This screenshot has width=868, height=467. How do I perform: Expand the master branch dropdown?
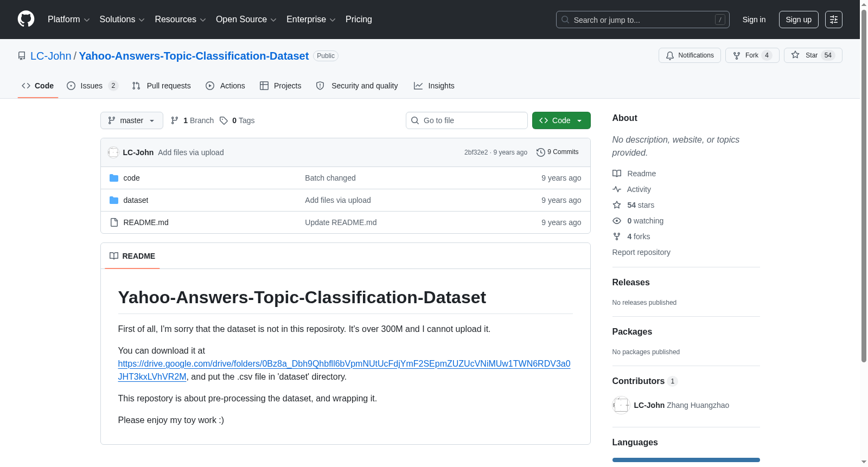click(132, 120)
